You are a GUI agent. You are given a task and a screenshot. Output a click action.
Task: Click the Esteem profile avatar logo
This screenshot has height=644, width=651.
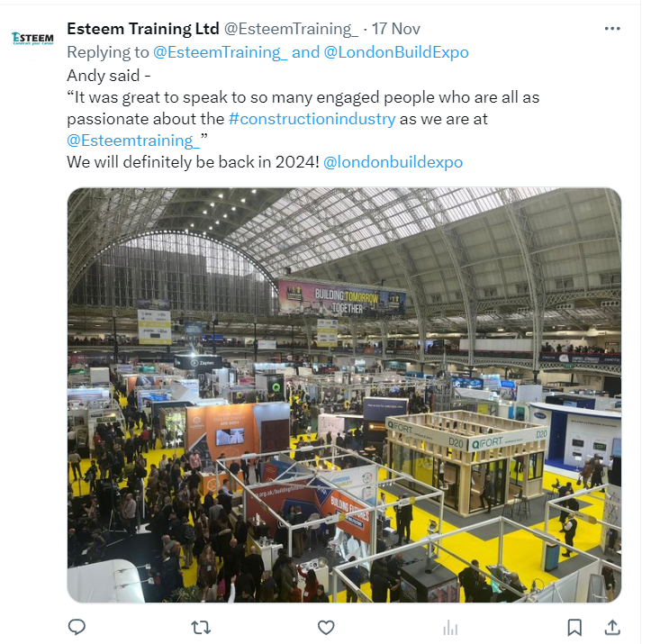pos(32,39)
